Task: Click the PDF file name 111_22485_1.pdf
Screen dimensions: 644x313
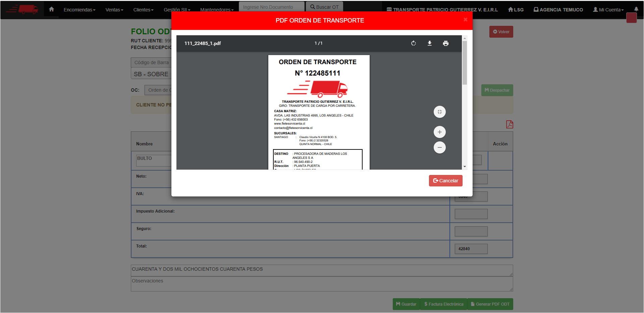Action: click(x=203, y=43)
